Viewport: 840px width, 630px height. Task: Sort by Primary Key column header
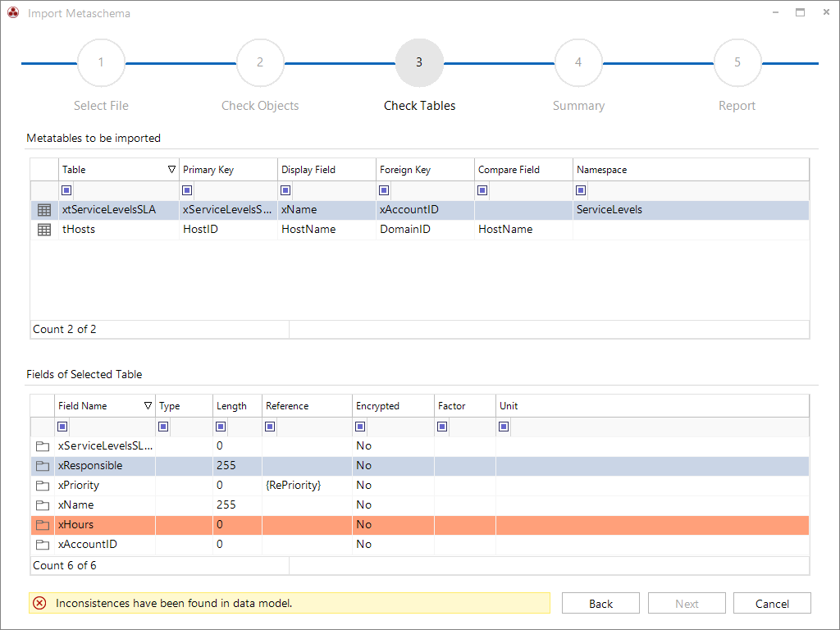228,169
